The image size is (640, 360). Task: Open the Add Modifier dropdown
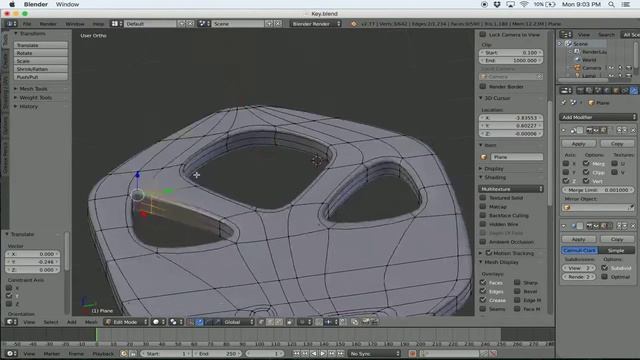pyautogui.click(x=598, y=117)
